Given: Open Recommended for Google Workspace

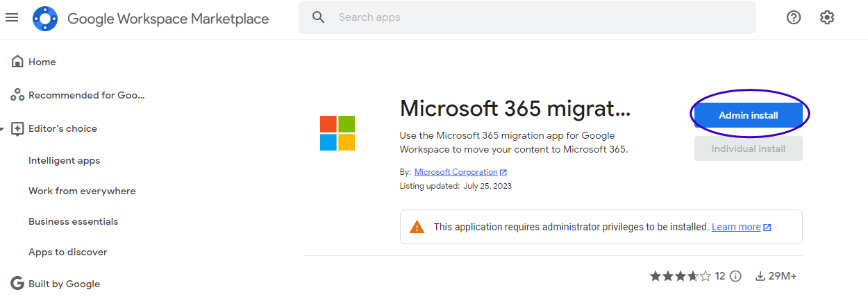Looking at the screenshot, I should pyautogui.click(x=86, y=95).
